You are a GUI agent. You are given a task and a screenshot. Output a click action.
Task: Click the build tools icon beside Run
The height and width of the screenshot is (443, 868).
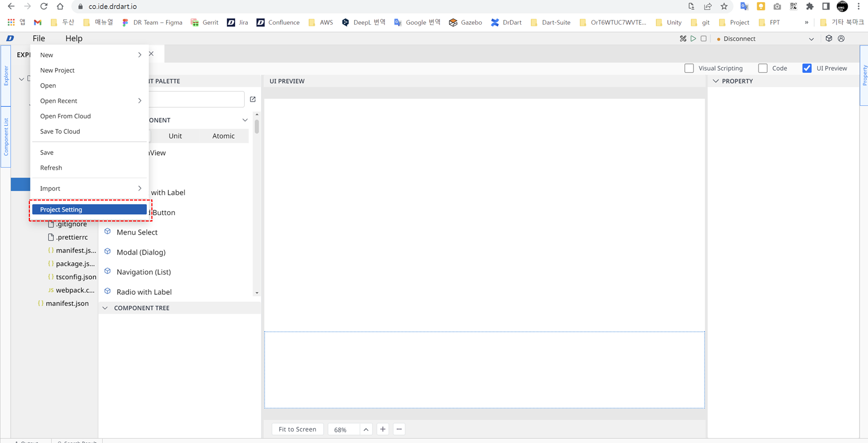(683, 39)
